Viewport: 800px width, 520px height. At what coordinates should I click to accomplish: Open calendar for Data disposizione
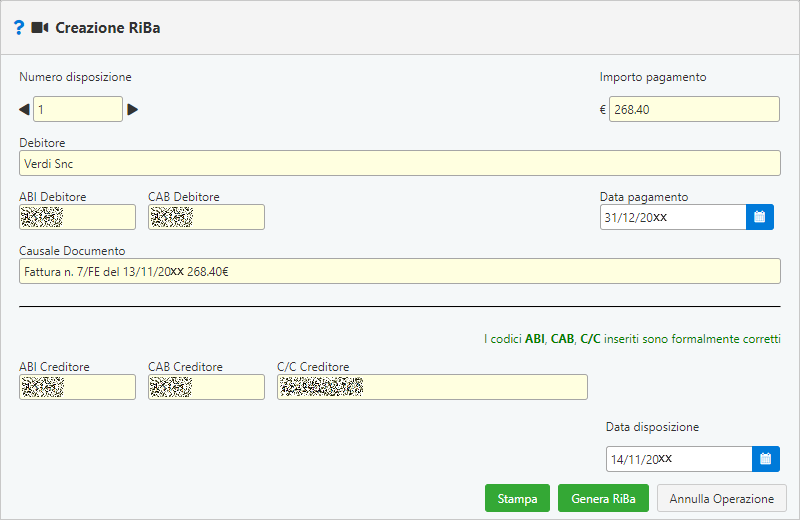[x=766, y=459]
